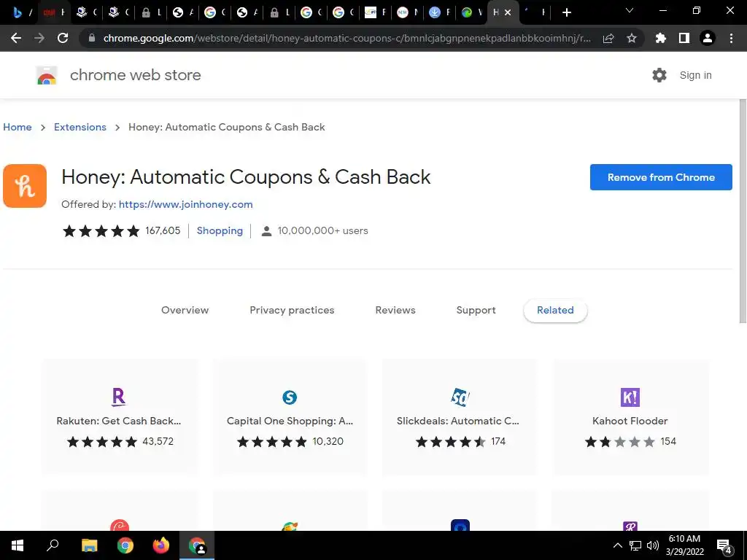The image size is (747, 560).
Task: Sign in to Chrome Web Store
Action: 695,75
